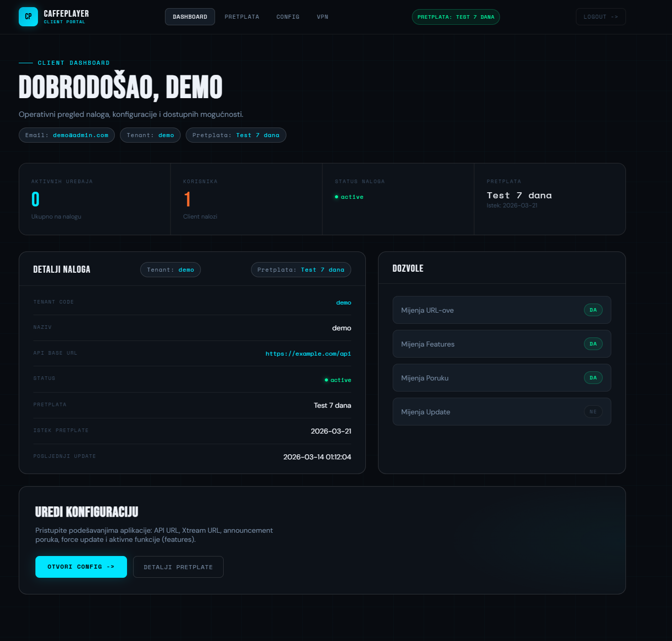Click the Client Dashboard label
The height and width of the screenshot is (641, 672).
coord(74,63)
